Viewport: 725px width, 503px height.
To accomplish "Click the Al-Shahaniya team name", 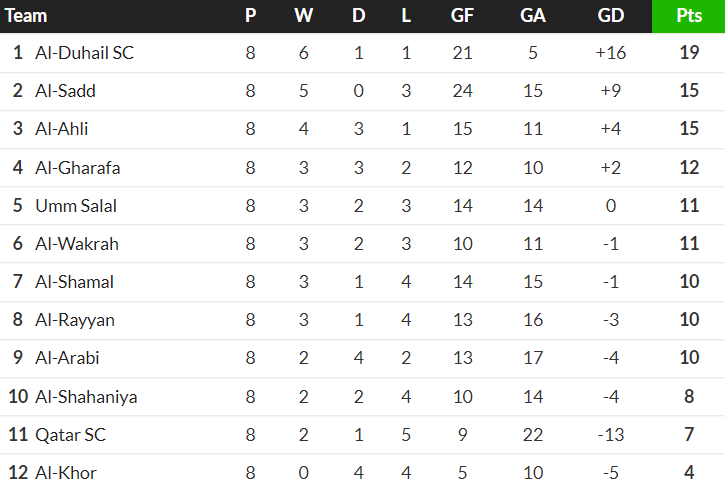I will pos(86,397).
